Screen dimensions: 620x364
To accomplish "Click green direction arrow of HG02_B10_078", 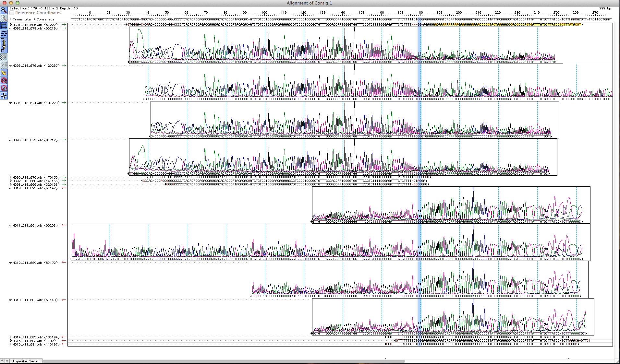I will pos(64,28).
